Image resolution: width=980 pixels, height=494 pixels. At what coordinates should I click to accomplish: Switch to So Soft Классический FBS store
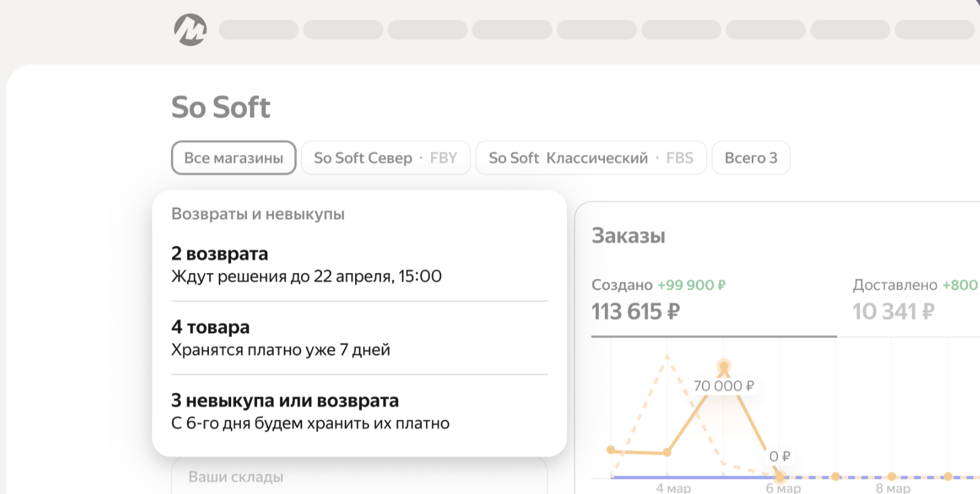[x=591, y=158]
